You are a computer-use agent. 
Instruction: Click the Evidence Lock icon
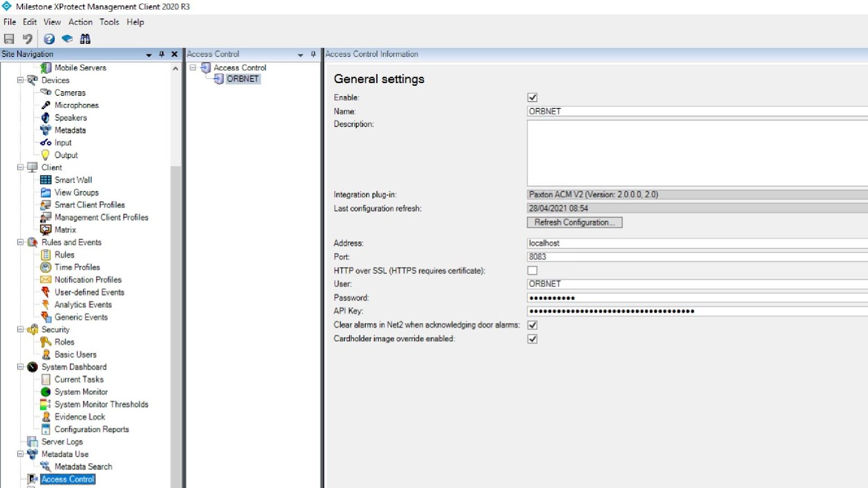click(x=46, y=417)
